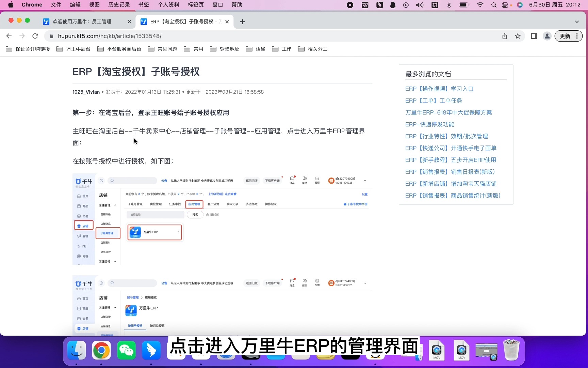
Task: Click the author name 1025_Vivian
Action: [x=86, y=92]
